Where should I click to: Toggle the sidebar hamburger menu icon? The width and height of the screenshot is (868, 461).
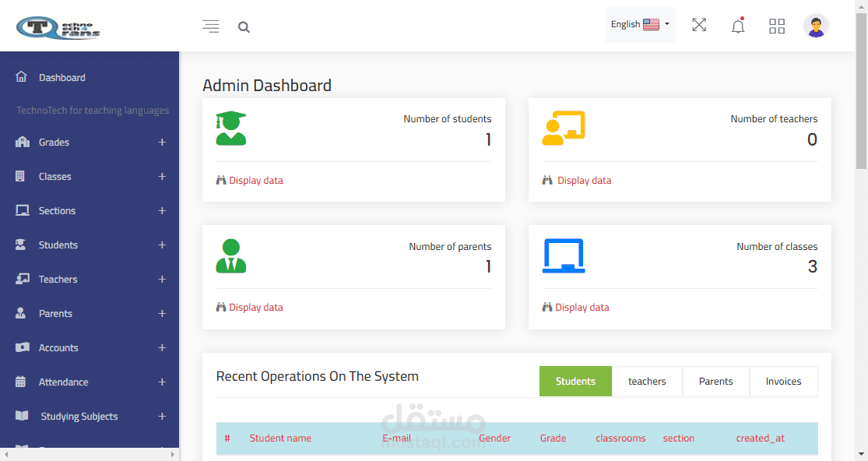pos(210,26)
